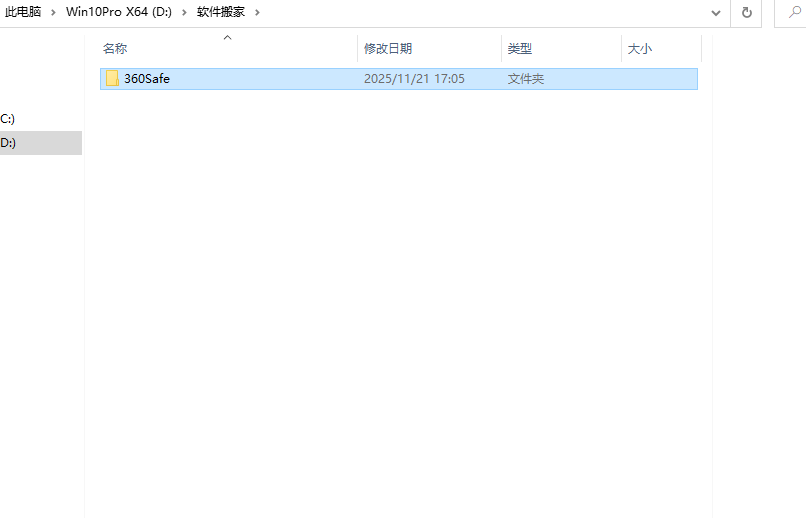
Task: Refresh the current folder view
Action: point(747,12)
